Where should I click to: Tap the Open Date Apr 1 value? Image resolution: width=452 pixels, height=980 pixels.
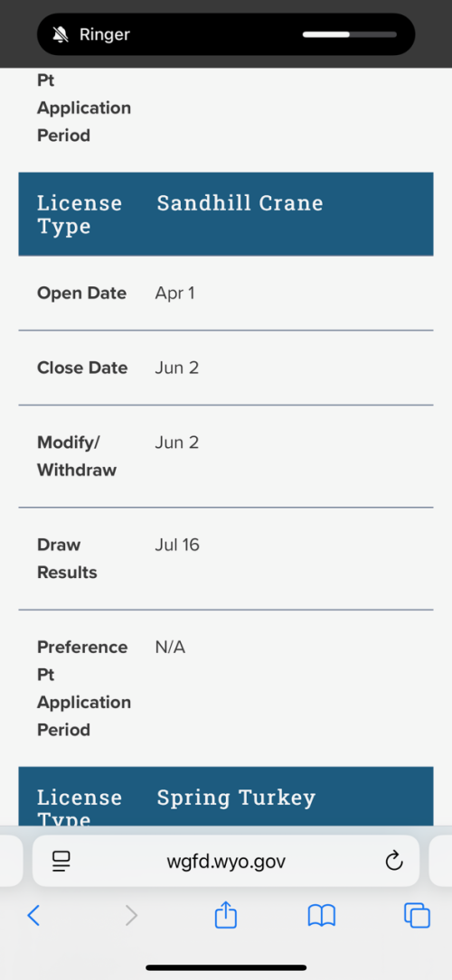coord(175,294)
